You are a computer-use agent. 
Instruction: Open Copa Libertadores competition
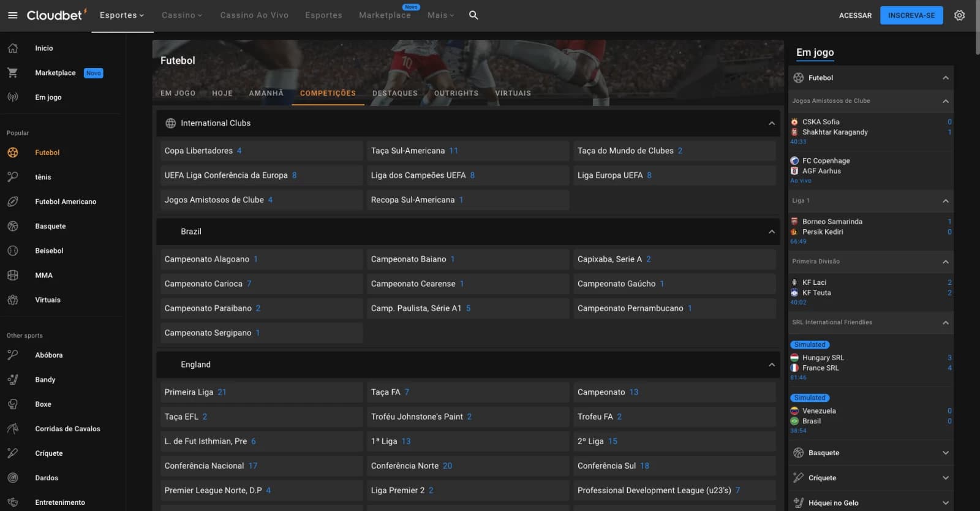[x=262, y=151]
